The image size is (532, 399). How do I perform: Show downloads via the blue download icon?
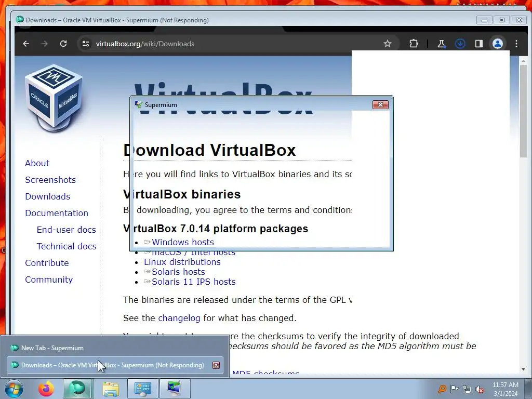460,44
